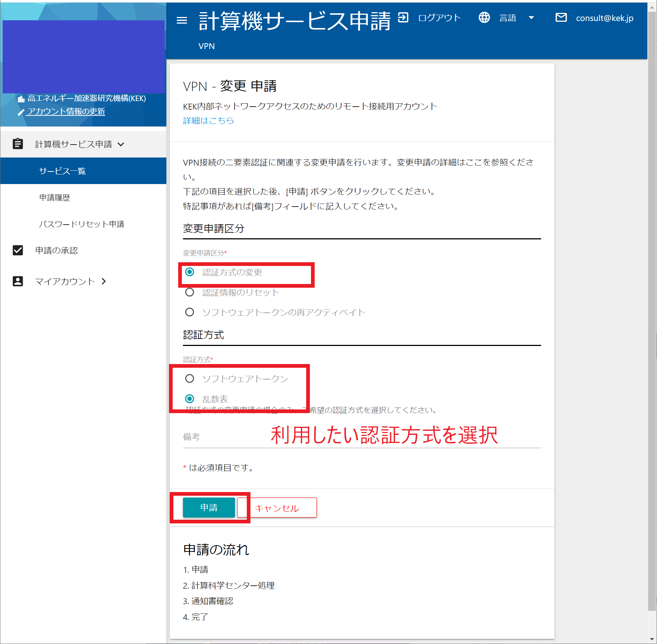Screen dimensions: 657x644
Task: Open the 言語 dropdown arrow
Action: [x=531, y=18]
